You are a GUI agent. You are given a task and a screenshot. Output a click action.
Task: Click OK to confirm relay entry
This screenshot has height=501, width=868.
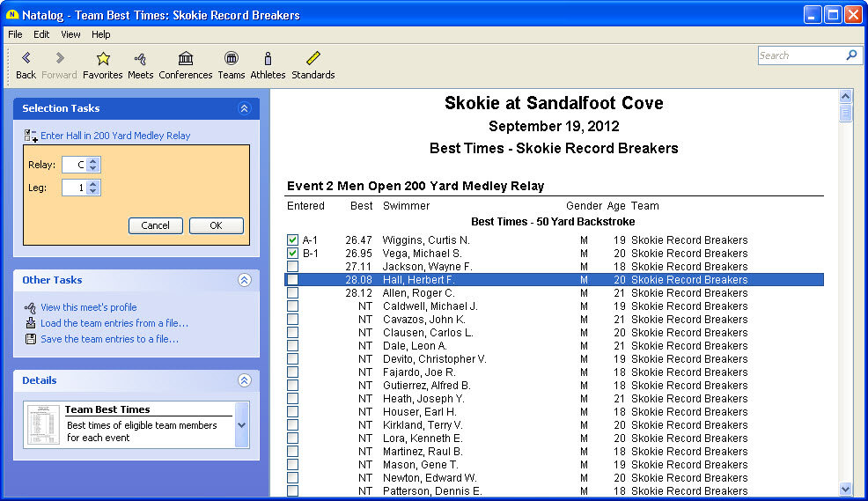[216, 225]
